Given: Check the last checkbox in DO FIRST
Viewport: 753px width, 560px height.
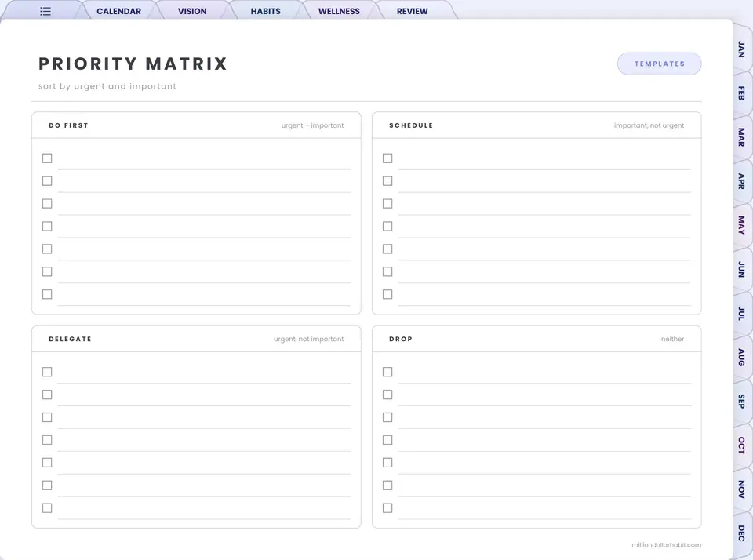Looking at the screenshot, I should click(x=47, y=294).
